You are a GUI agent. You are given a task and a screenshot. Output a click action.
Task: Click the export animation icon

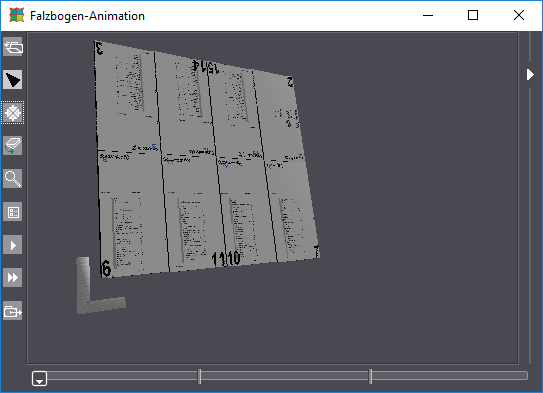[x=13, y=311]
